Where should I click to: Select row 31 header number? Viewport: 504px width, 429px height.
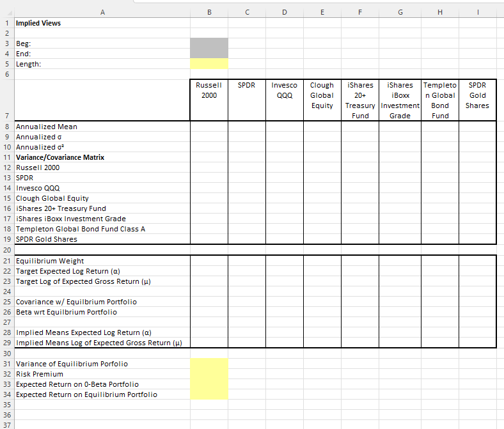[7, 364]
